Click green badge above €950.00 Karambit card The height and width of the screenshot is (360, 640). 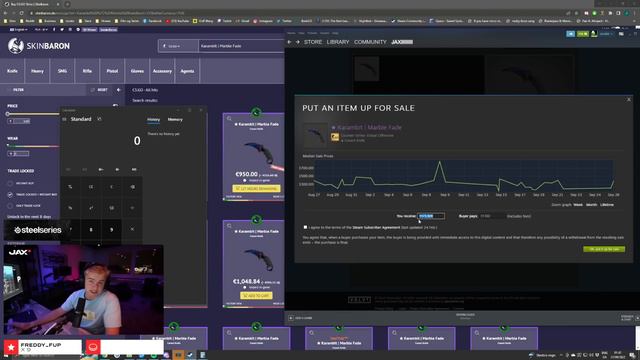pos(256,112)
